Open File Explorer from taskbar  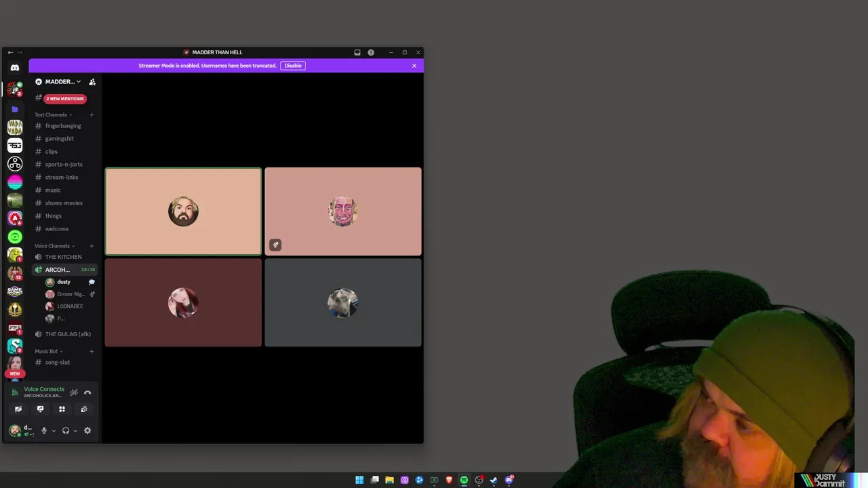click(389, 480)
